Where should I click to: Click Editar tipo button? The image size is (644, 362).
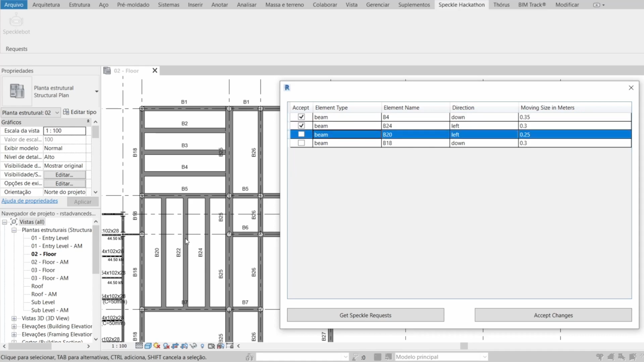80,112
